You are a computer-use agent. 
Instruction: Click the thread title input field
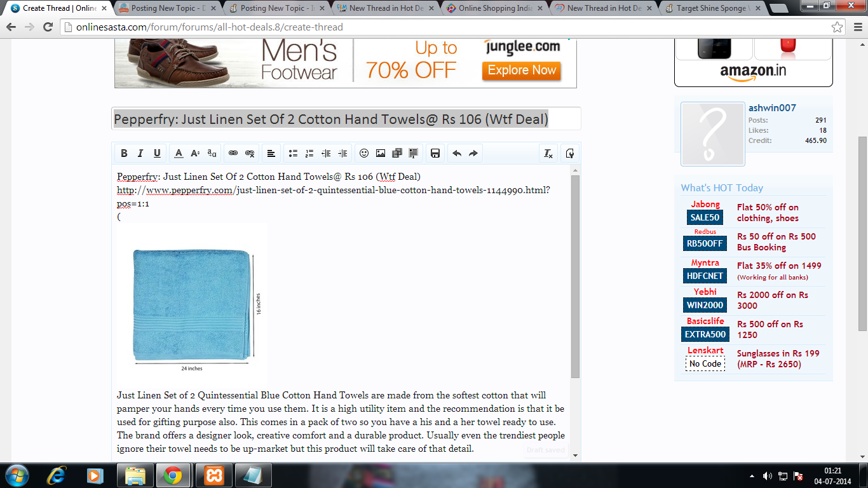[x=346, y=119]
